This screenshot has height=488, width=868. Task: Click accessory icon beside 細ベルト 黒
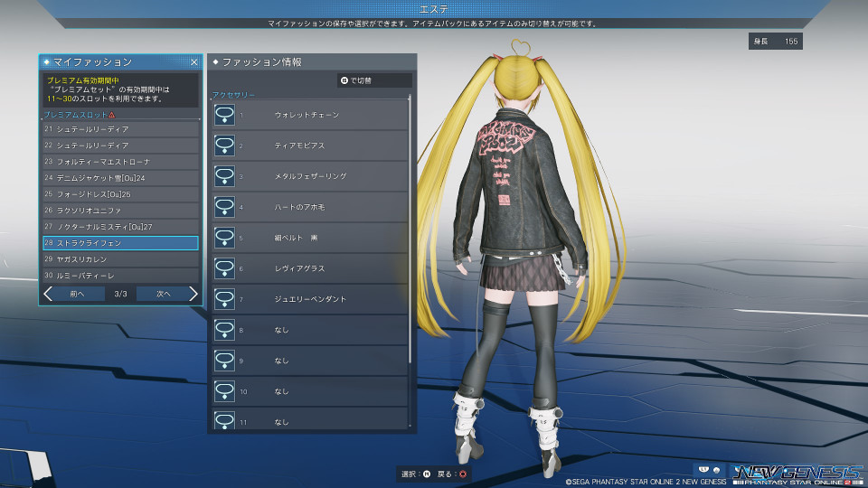pyautogui.click(x=224, y=238)
